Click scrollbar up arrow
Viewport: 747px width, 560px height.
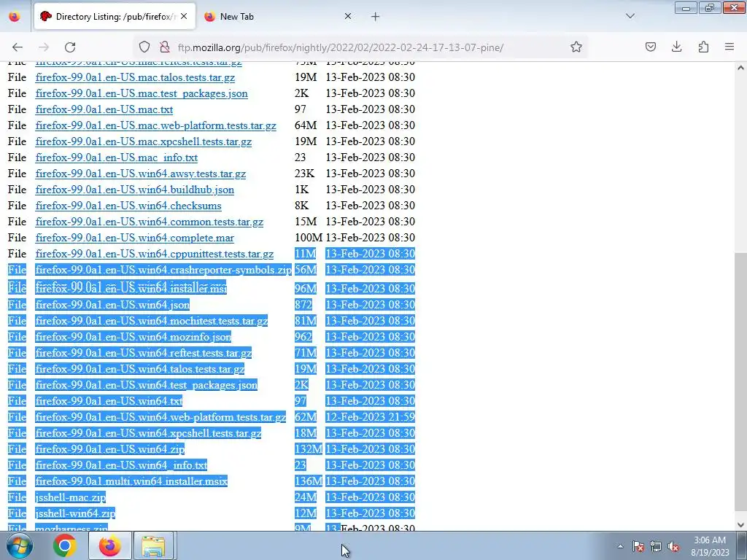[741, 68]
